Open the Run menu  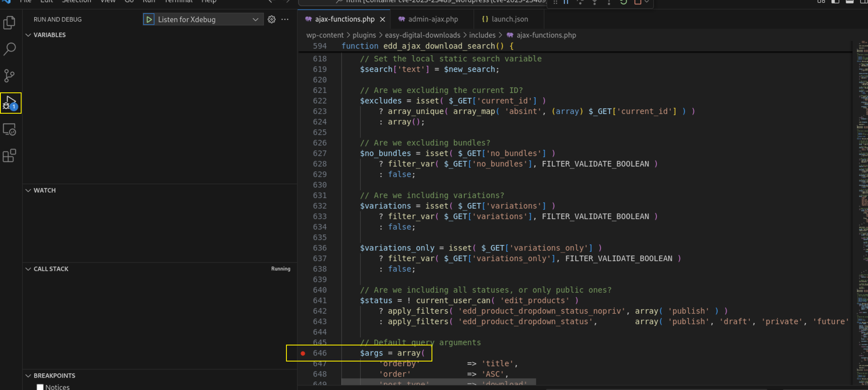(149, 1)
